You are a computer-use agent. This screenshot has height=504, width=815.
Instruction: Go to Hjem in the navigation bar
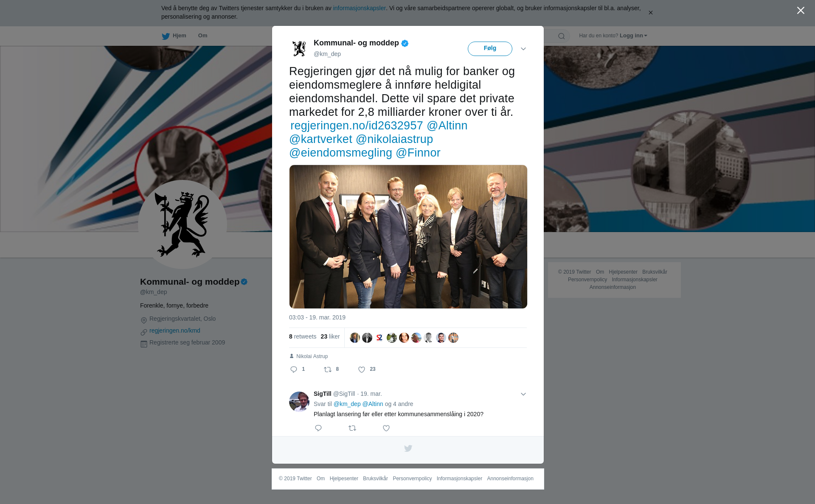[179, 36]
